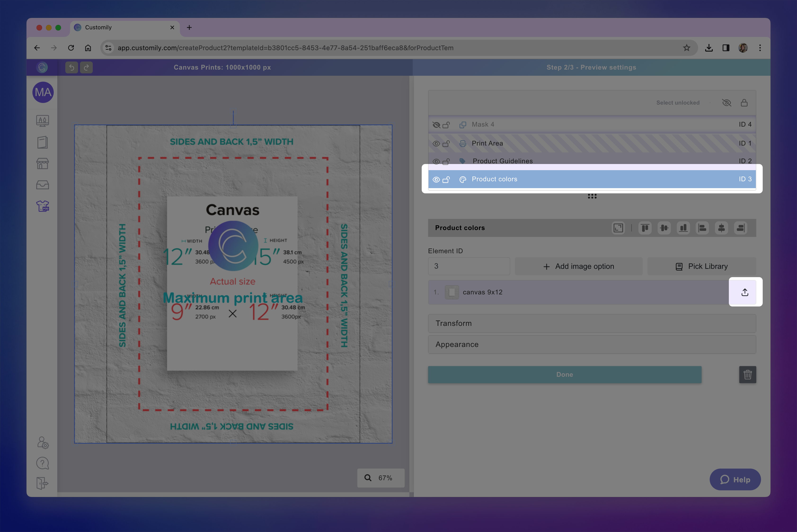
Task: Toggle visibility of Product colors layer
Action: (436, 179)
